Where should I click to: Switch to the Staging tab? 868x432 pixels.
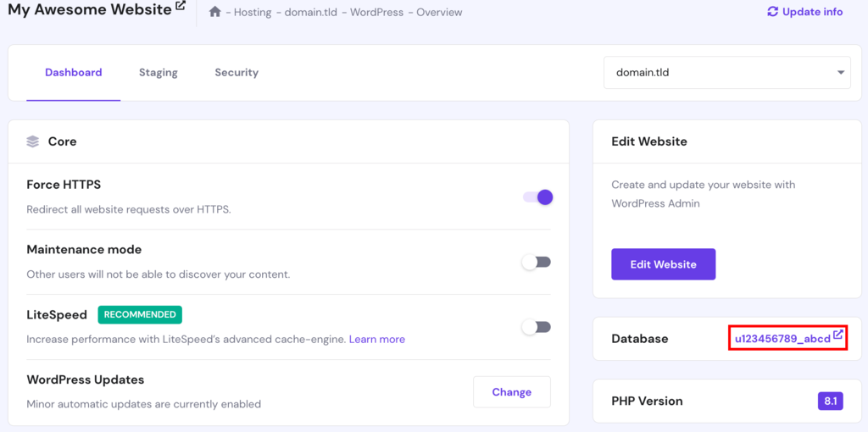click(159, 73)
